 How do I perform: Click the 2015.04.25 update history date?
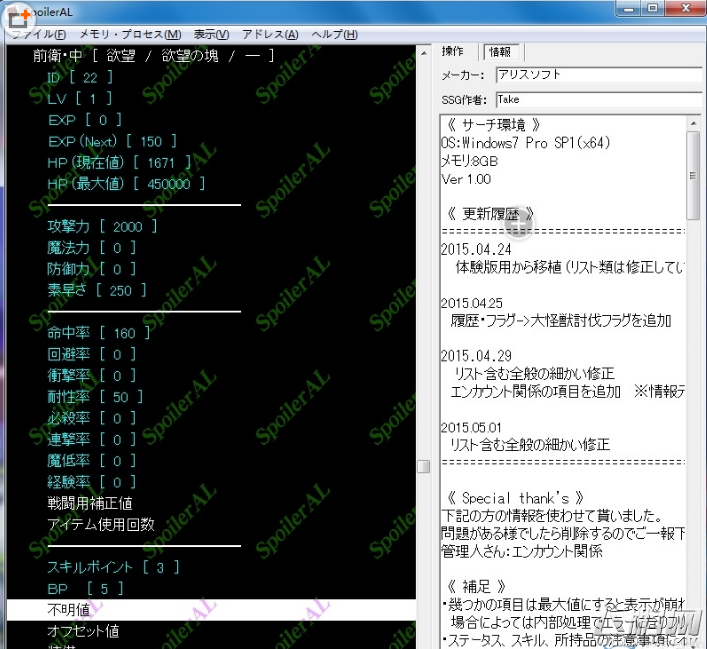472,303
